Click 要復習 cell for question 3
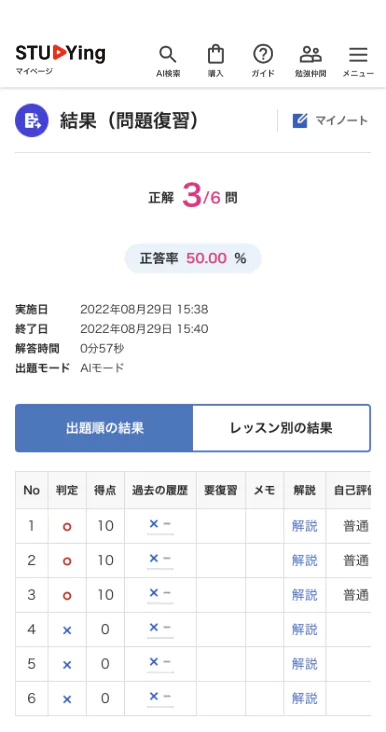This screenshot has width=386, height=732. click(221, 595)
